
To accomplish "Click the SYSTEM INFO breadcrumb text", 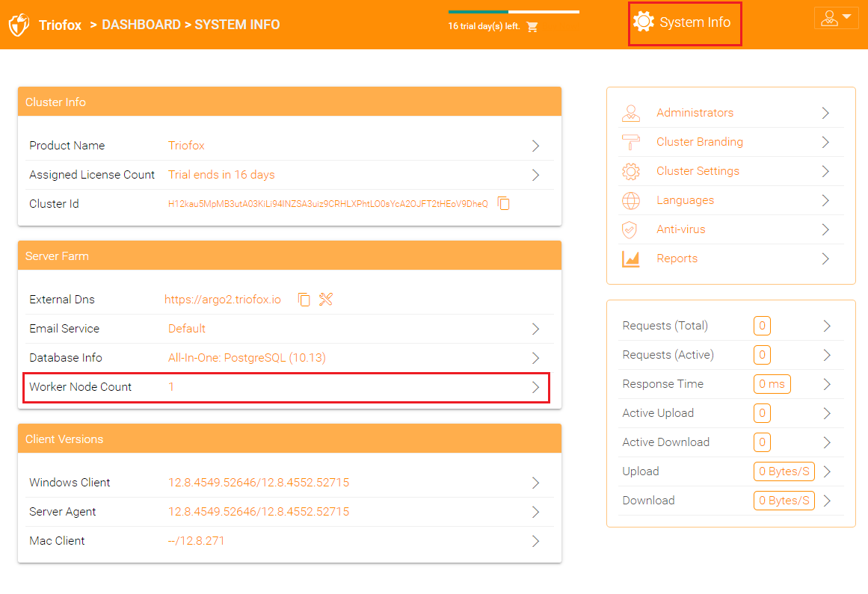I will click(x=237, y=25).
